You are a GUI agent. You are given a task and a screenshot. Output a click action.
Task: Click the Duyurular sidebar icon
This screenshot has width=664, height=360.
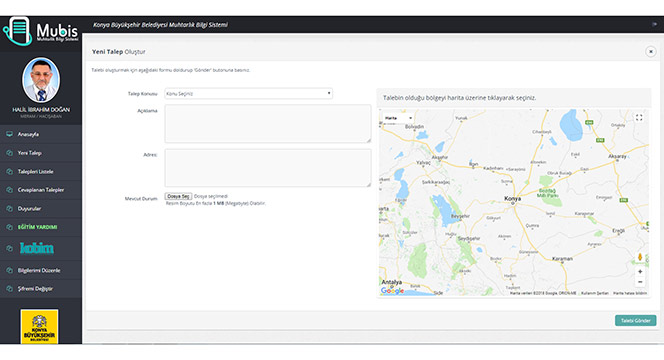coord(9,208)
